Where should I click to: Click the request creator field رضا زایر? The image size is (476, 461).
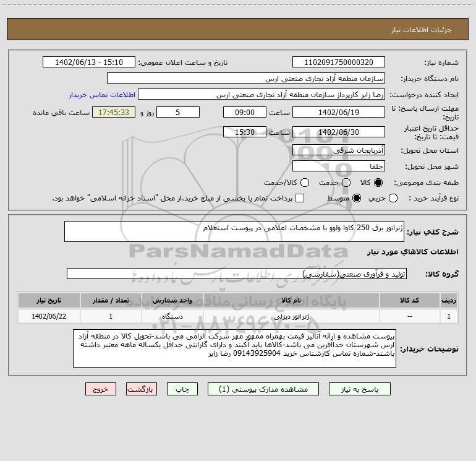pyautogui.click(x=261, y=94)
